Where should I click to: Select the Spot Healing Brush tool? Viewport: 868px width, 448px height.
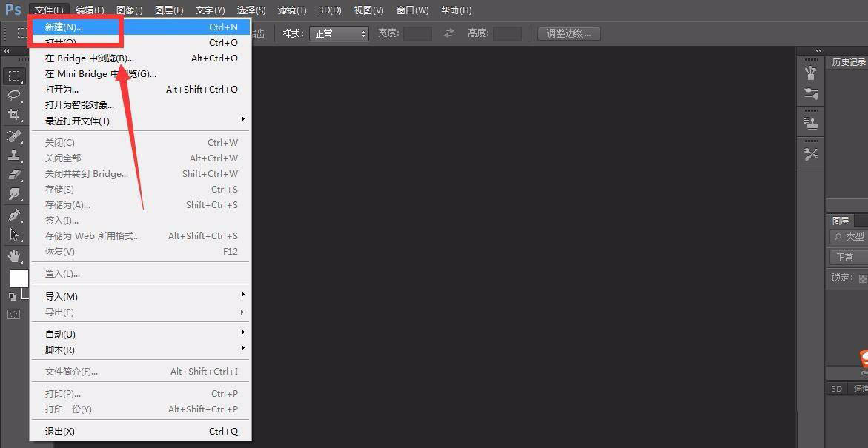[x=14, y=136]
